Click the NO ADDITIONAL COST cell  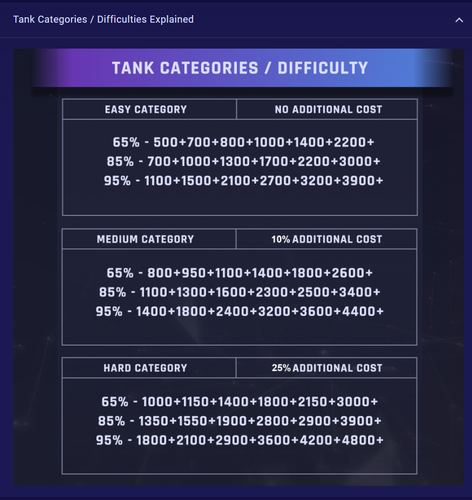pyautogui.click(x=327, y=109)
